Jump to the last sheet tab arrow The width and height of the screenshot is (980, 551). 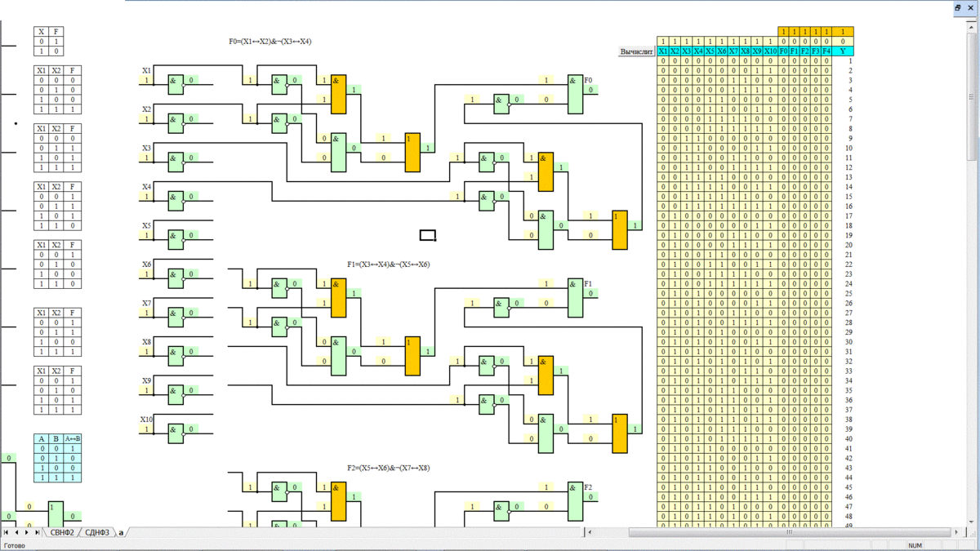click(x=38, y=532)
